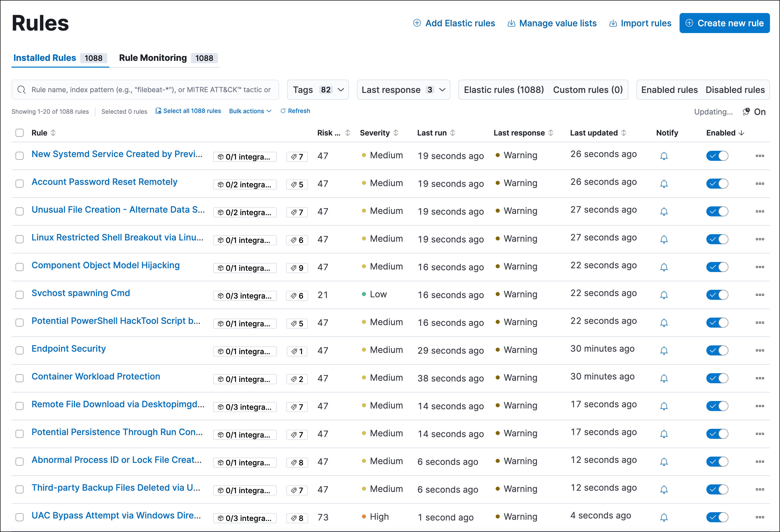The image size is (780, 532).
Task: Expand the Bulk actions menu
Action: pos(250,111)
